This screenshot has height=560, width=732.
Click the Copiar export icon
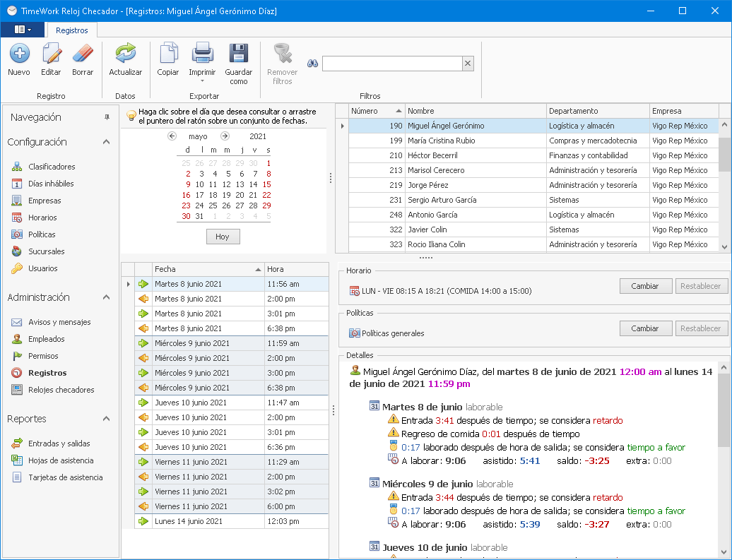click(168, 54)
